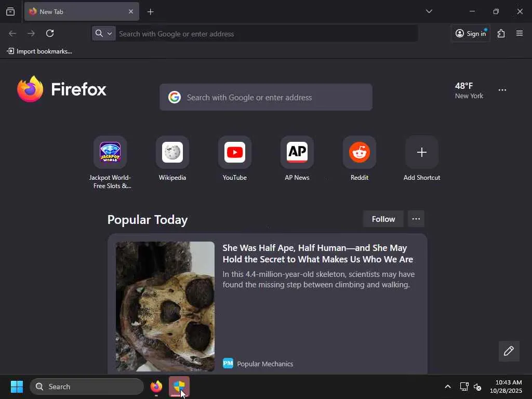Open the Firefox hamburger menu
532x399 pixels.
click(520, 33)
